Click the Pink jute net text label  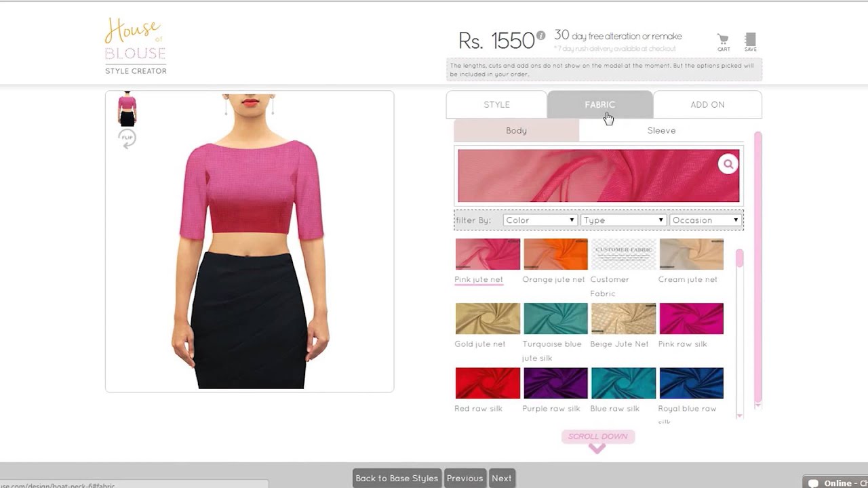(479, 279)
